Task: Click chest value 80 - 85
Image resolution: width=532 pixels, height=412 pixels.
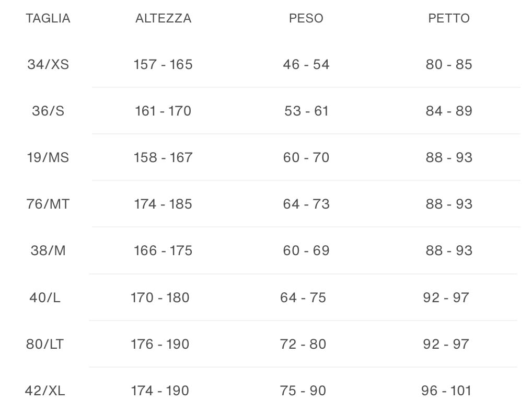Action: [x=449, y=65]
